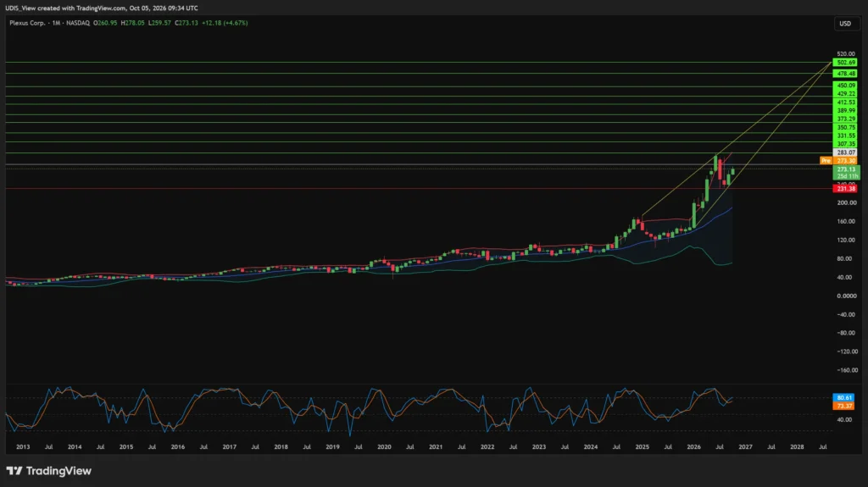Click the 0.0000 price axis label
868x487 pixels.
[x=847, y=296]
